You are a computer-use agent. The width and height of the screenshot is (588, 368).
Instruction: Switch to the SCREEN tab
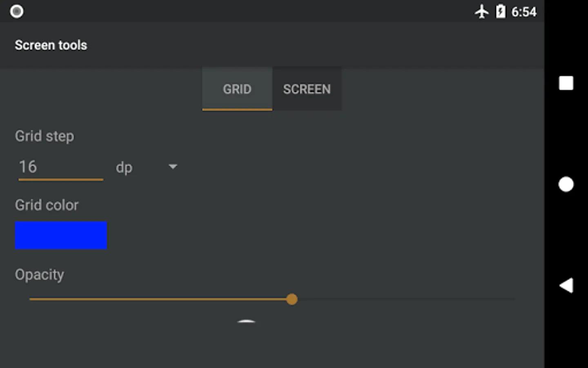point(307,89)
